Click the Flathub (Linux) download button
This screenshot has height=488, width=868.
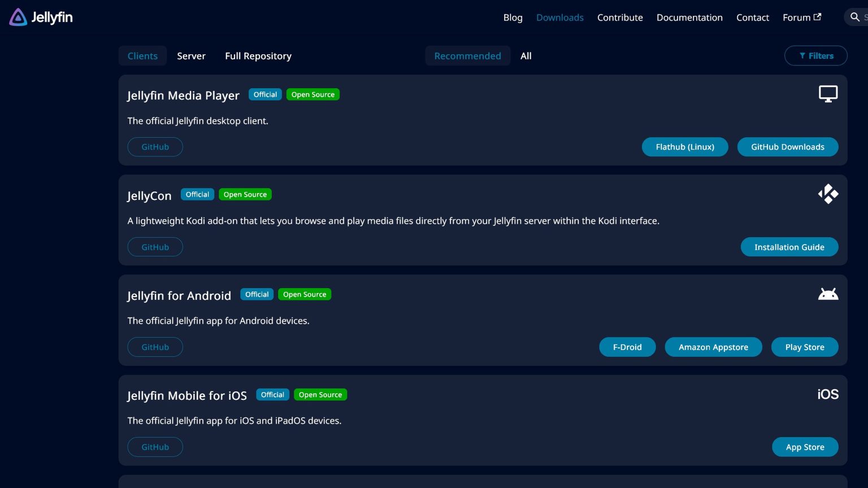(684, 147)
